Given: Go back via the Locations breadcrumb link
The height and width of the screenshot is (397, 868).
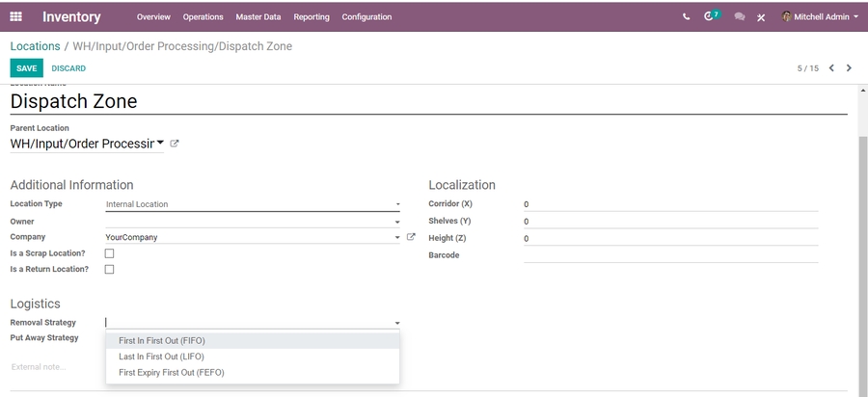Looking at the screenshot, I should click(x=35, y=46).
